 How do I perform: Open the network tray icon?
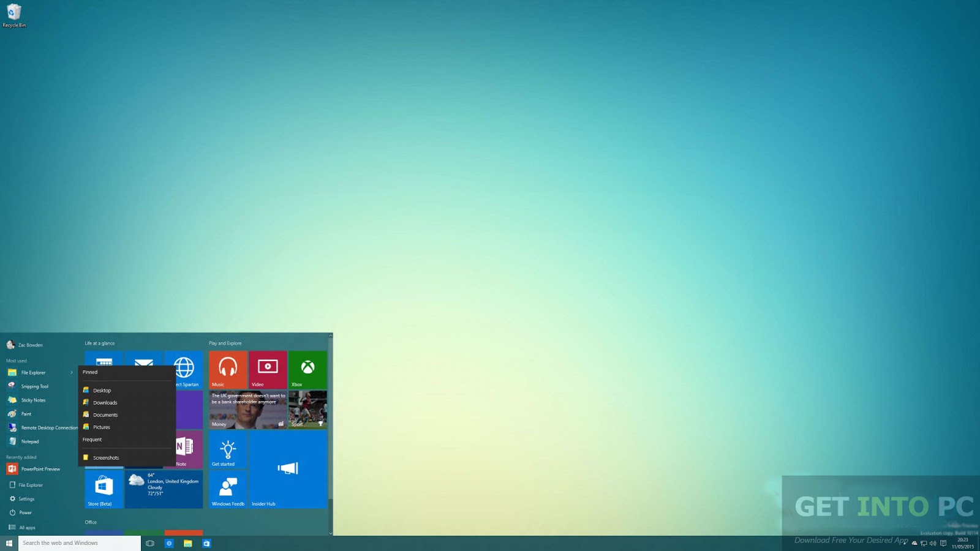[x=924, y=543]
